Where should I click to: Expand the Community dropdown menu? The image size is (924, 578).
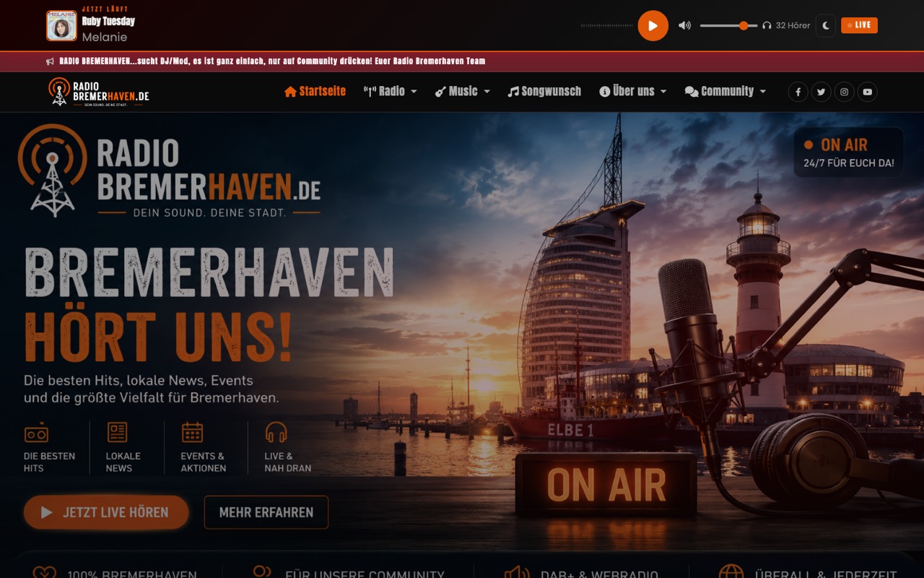pyautogui.click(x=725, y=91)
